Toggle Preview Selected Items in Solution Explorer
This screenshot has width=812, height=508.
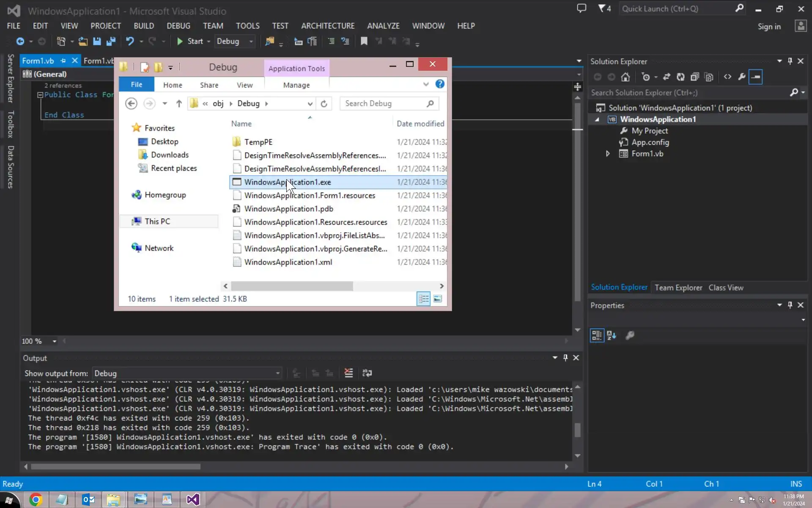(755, 77)
